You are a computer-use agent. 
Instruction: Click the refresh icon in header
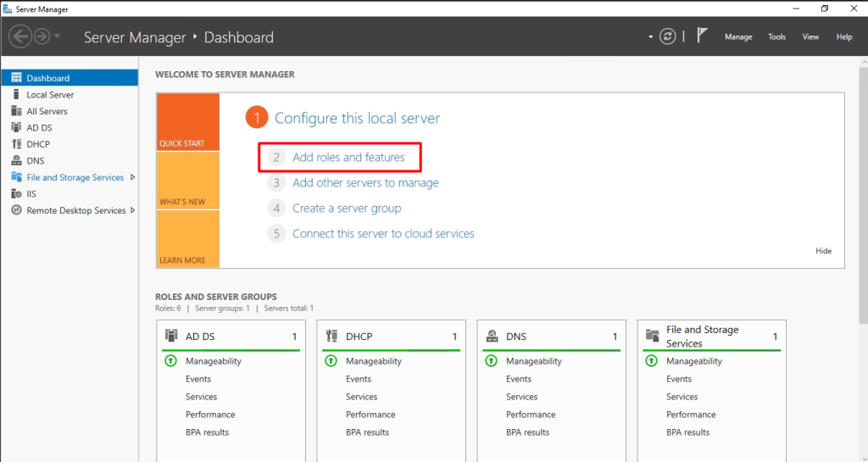[669, 36]
